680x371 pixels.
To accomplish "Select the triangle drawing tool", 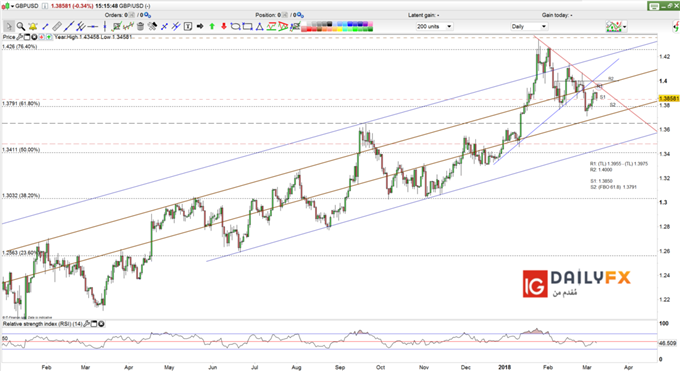I will [x=260, y=26].
